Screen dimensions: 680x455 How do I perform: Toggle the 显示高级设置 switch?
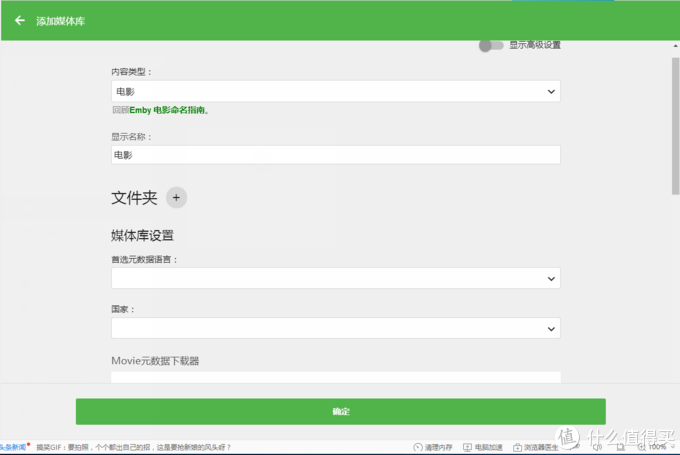coord(491,45)
